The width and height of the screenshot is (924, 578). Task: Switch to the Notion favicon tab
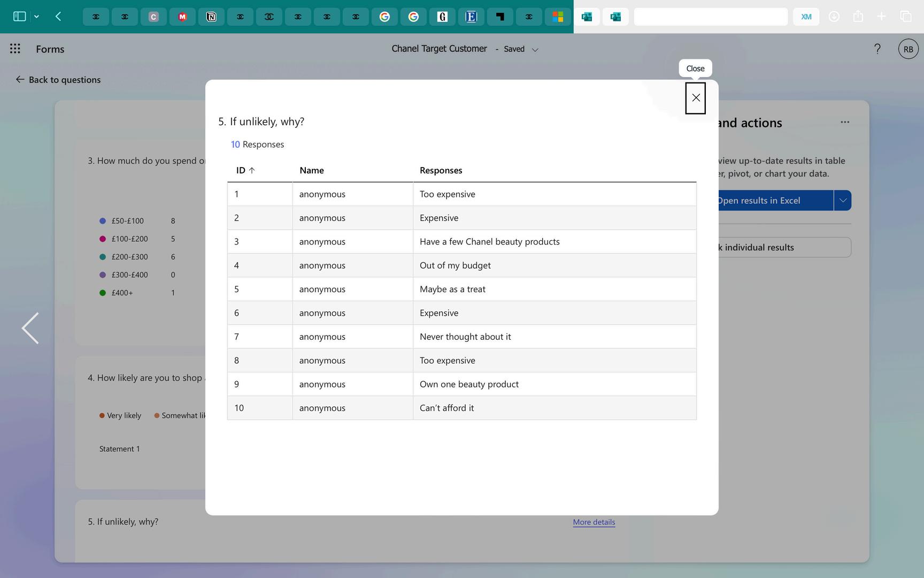(211, 17)
